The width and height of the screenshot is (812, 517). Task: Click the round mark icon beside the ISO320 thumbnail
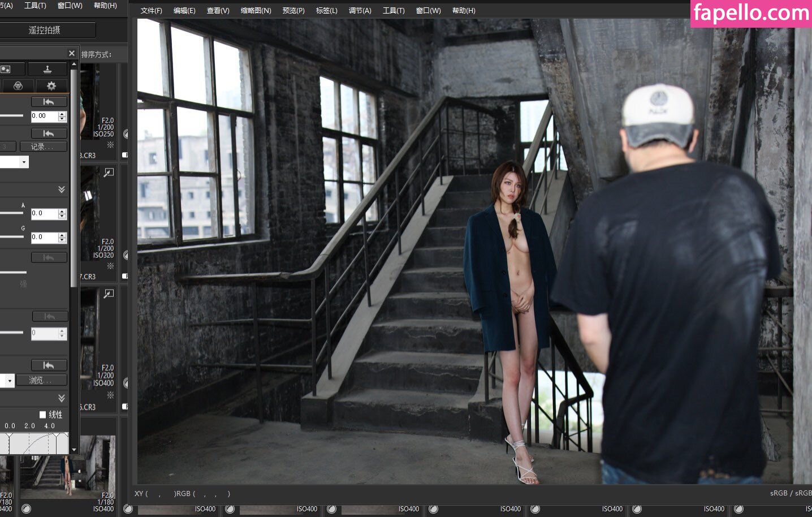[x=126, y=255]
